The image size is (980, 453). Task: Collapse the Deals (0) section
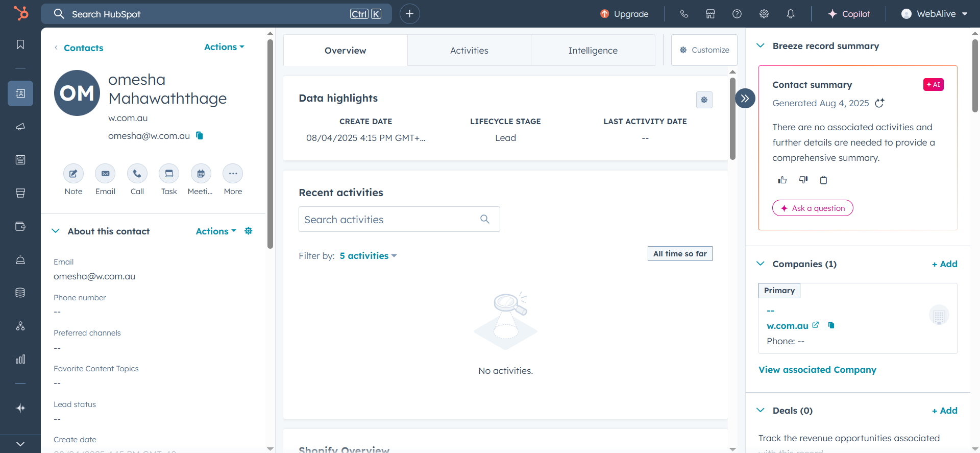click(761, 410)
